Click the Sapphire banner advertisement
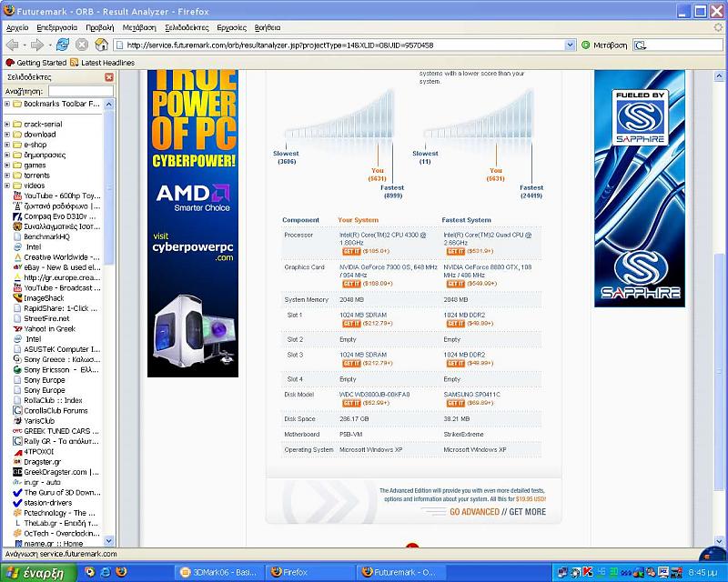Screen dimensions: 728x582 [640, 188]
